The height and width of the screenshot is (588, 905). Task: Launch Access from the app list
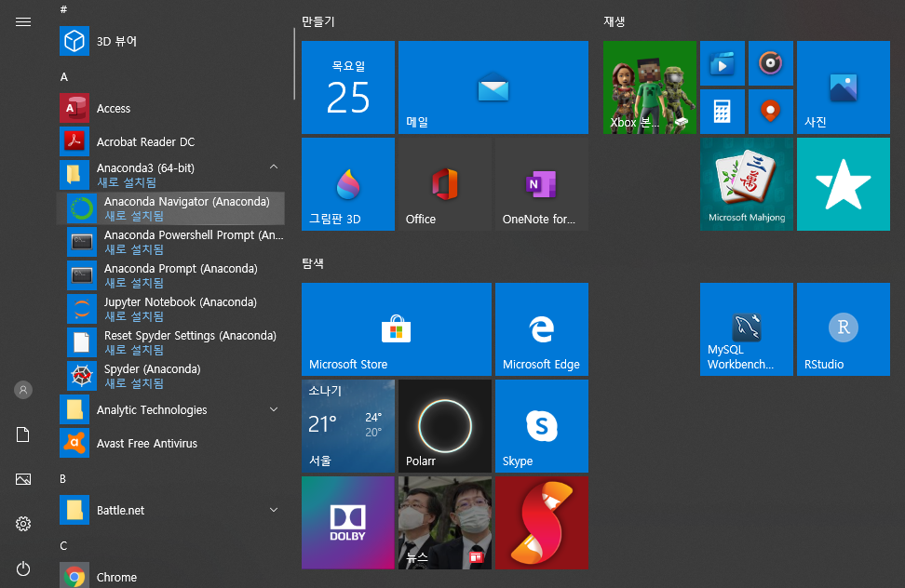171,108
